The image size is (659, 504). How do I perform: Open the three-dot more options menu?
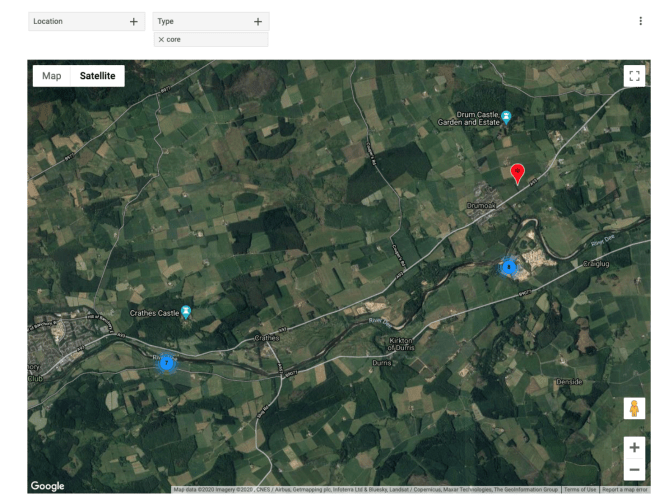(x=640, y=21)
